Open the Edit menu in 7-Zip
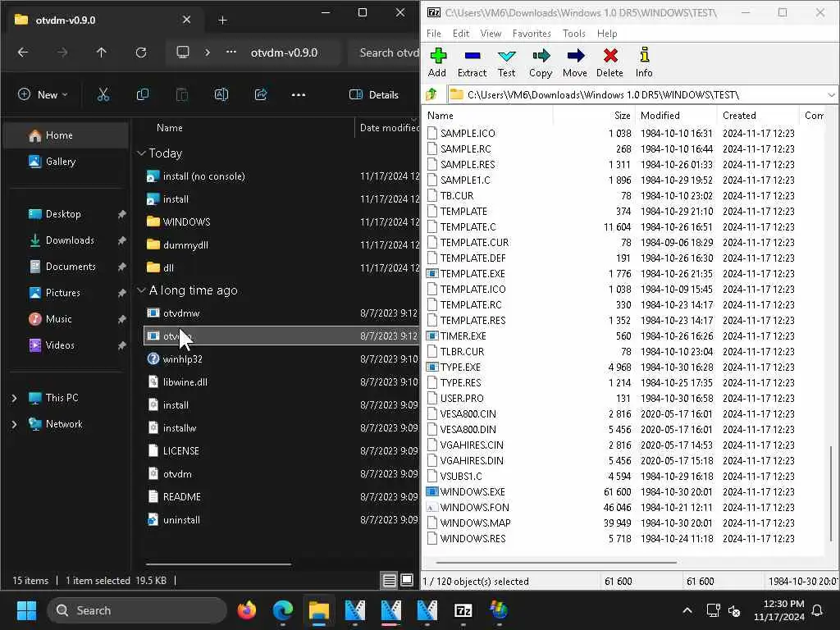The width and height of the screenshot is (840, 630). coord(461,33)
